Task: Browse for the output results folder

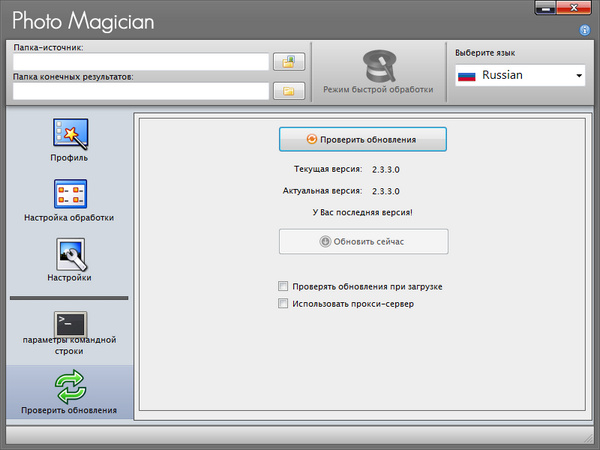Action: [288, 91]
